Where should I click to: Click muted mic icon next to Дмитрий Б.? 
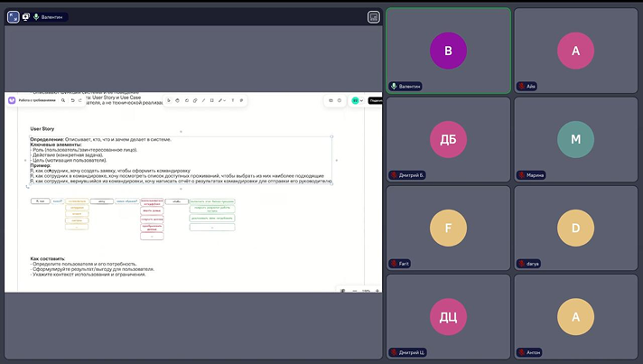pos(394,175)
